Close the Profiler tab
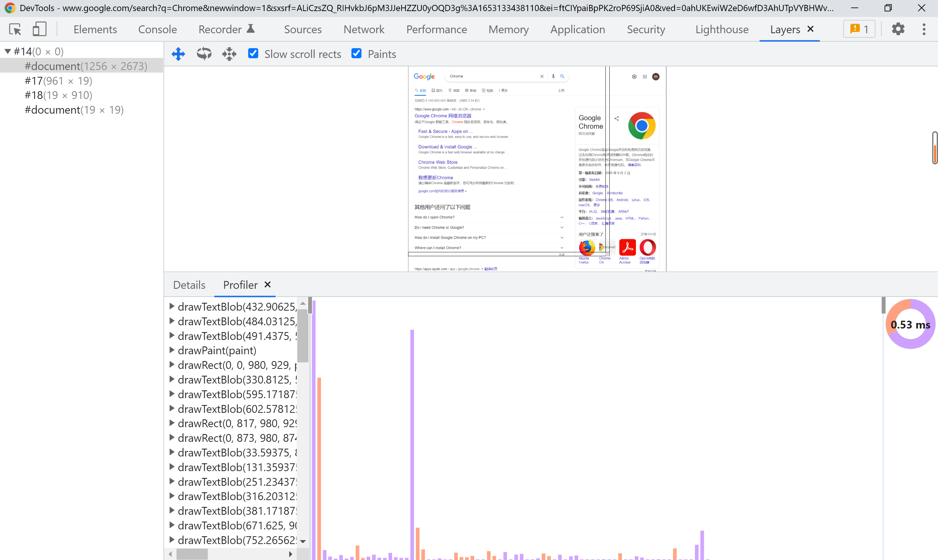The height and width of the screenshot is (560, 938). 268,285
